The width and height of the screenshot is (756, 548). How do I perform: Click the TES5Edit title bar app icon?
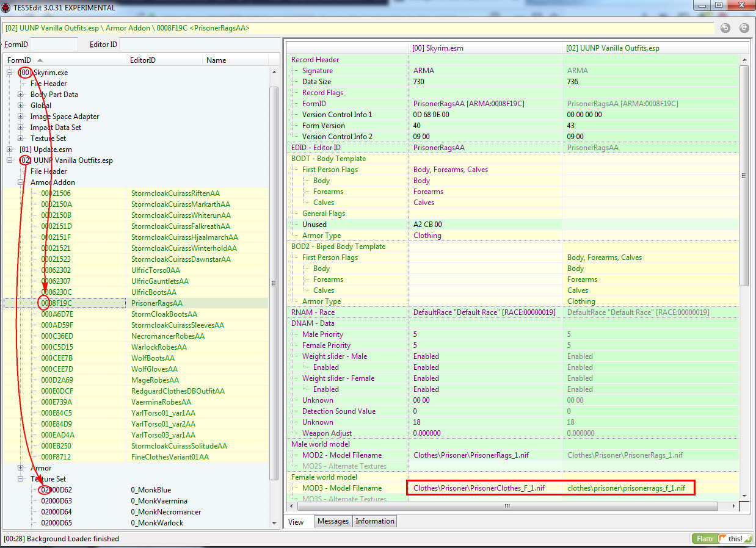[x=6, y=7]
